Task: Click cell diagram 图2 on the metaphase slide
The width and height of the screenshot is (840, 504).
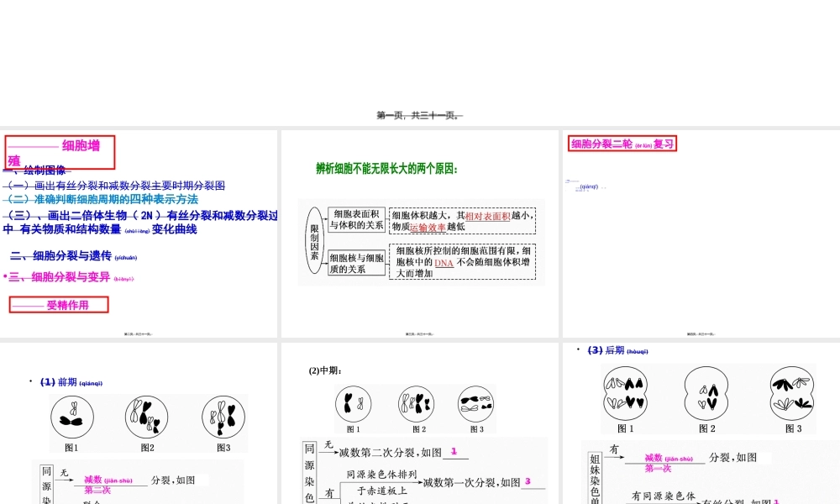Action: [416, 403]
